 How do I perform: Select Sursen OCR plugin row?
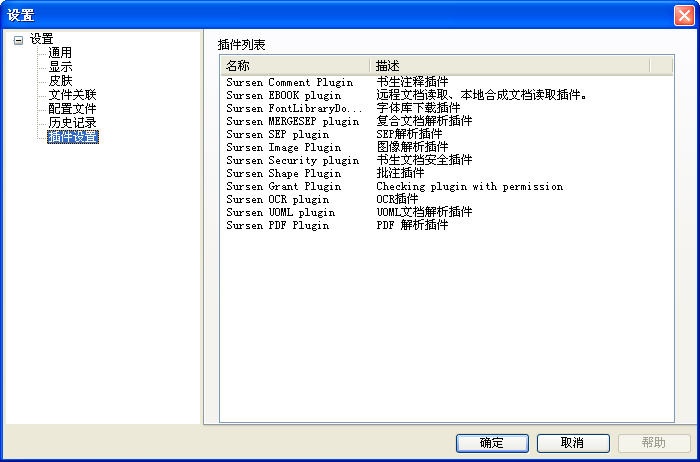(277, 199)
